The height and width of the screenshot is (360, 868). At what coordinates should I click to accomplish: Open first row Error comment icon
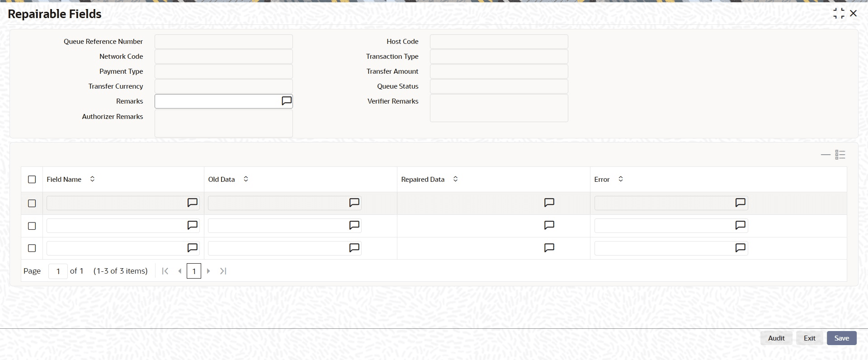(741, 203)
